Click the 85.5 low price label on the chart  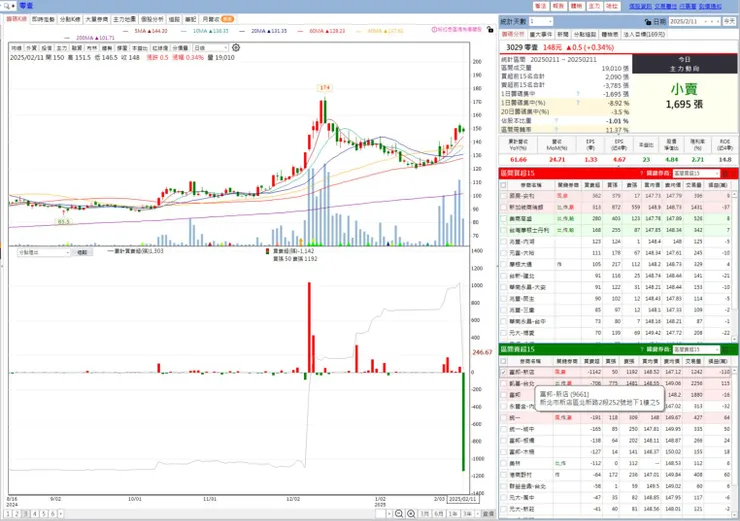coord(63,221)
